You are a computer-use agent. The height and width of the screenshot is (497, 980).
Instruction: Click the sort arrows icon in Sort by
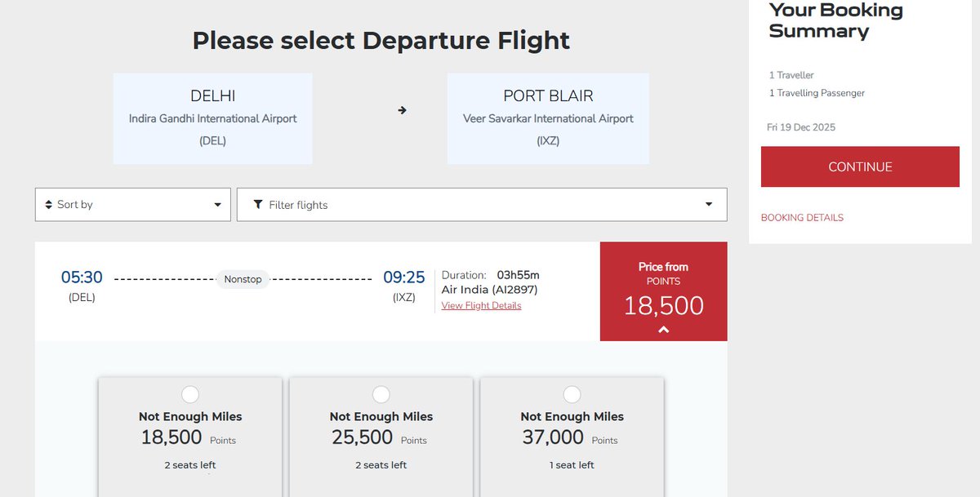coord(48,205)
